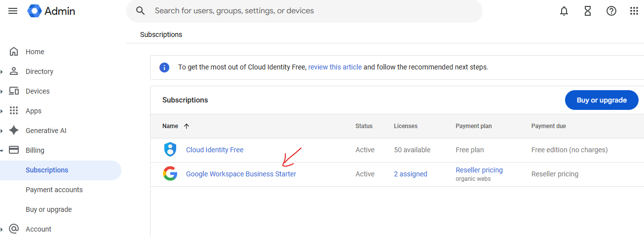Open the tasks hourglass icon

(x=588, y=11)
